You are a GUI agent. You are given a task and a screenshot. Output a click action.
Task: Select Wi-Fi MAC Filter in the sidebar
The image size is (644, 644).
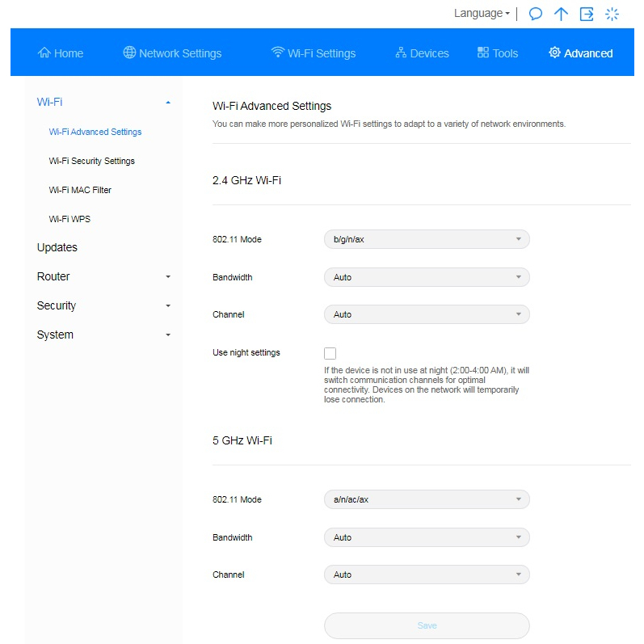80,190
